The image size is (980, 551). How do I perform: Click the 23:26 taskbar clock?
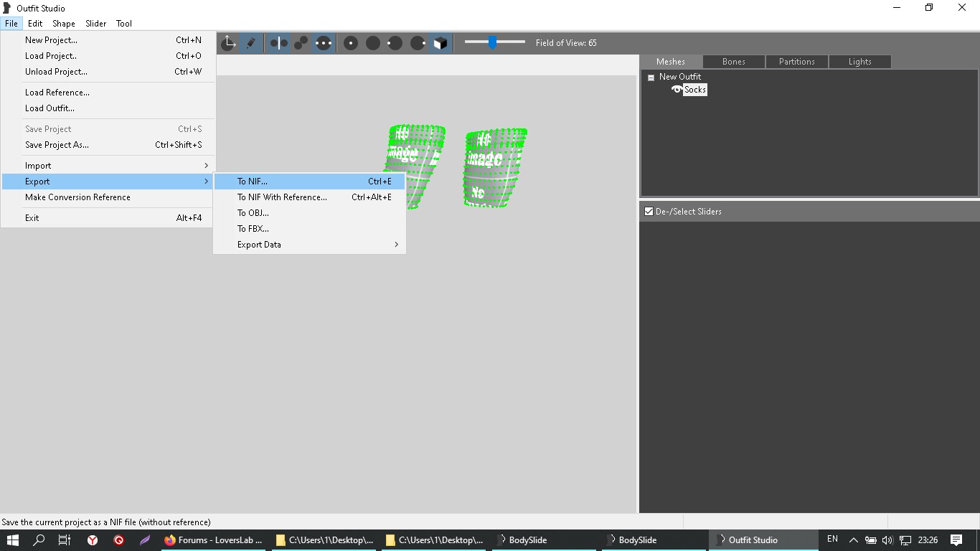[928, 540]
